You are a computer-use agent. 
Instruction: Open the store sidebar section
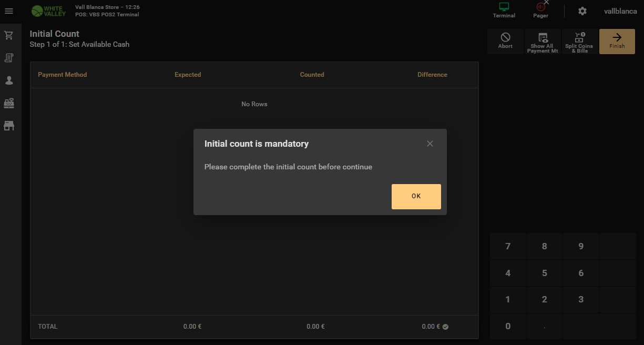[x=9, y=126]
